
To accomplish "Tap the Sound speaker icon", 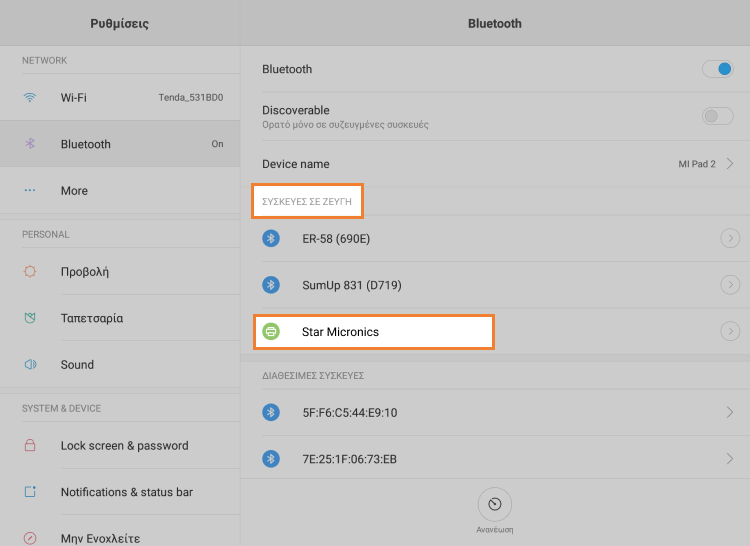I will tap(30, 365).
